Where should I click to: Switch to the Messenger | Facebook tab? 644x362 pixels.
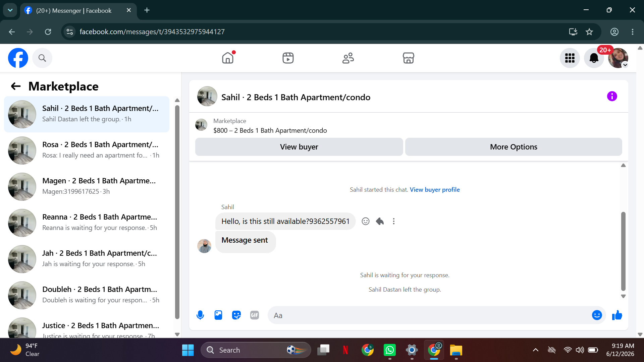pyautogui.click(x=74, y=10)
